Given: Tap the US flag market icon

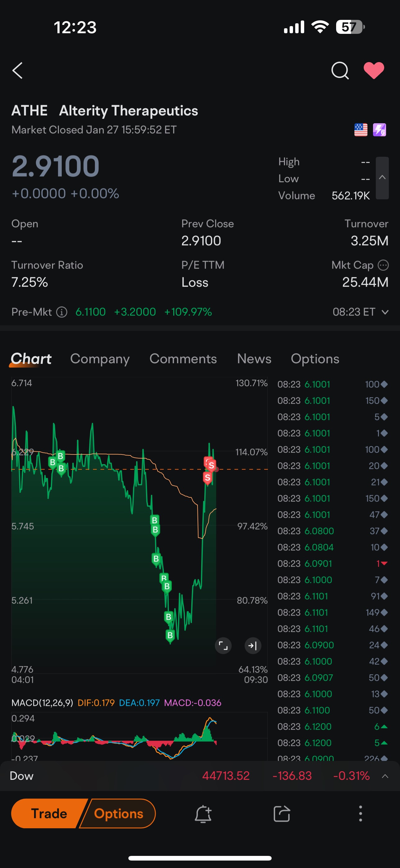Looking at the screenshot, I should (x=361, y=130).
